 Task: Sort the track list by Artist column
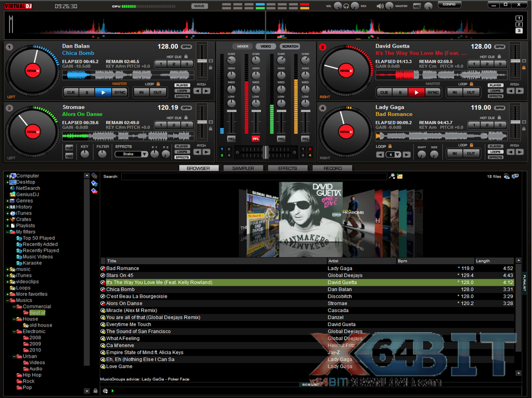pyautogui.click(x=361, y=261)
